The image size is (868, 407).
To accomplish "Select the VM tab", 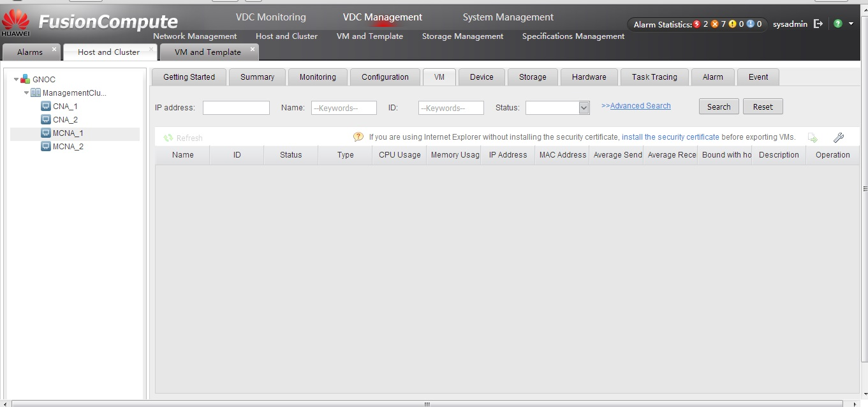I will coord(439,77).
